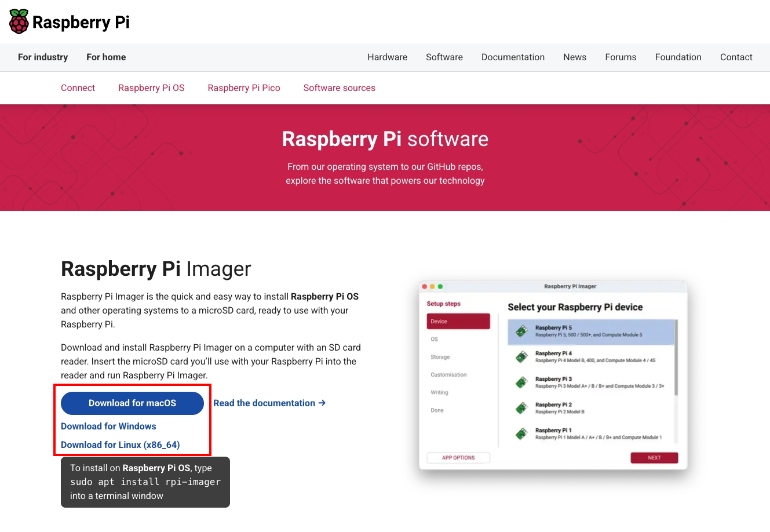This screenshot has height=532, width=770.
Task: Follow the Download for Linux (x86_64) link
Action: click(x=120, y=445)
